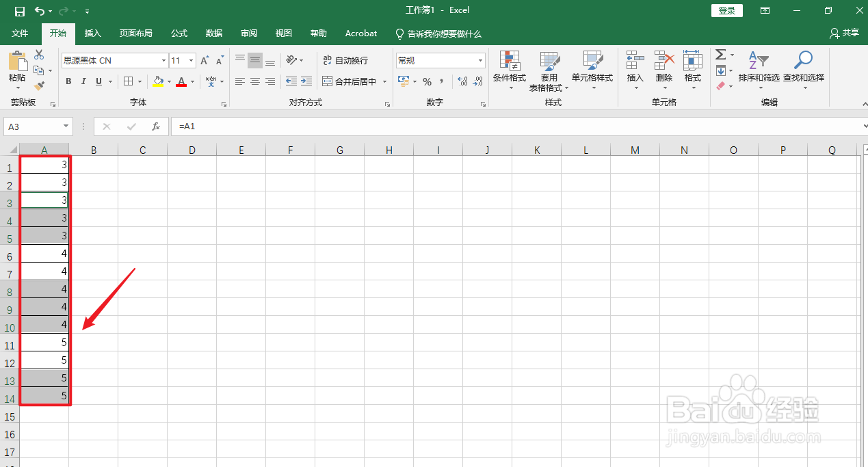Open 查找和选择 find and select menu
The width and height of the screenshot is (868, 467).
(803, 70)
